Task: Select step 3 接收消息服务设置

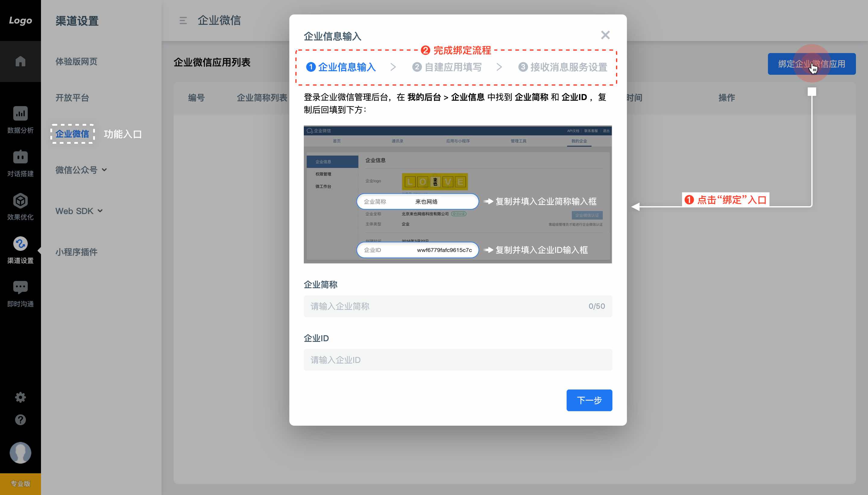Action: [562, 67]
